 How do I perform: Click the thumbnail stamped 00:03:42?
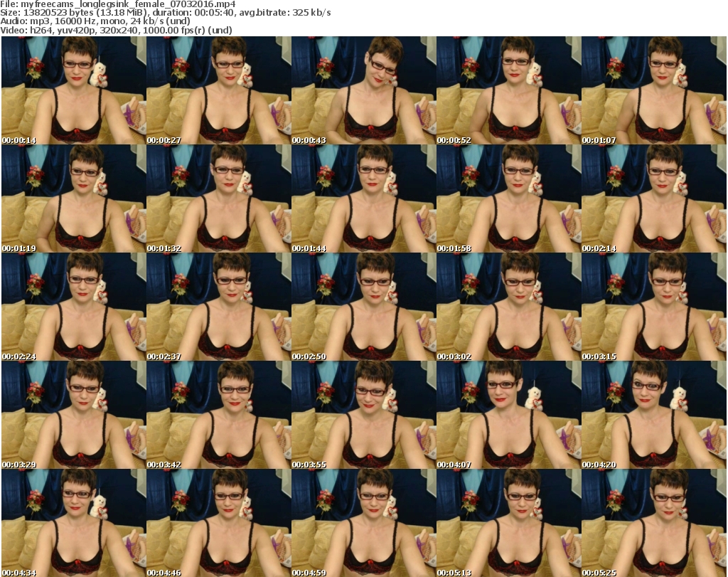(x=219, y=415)
